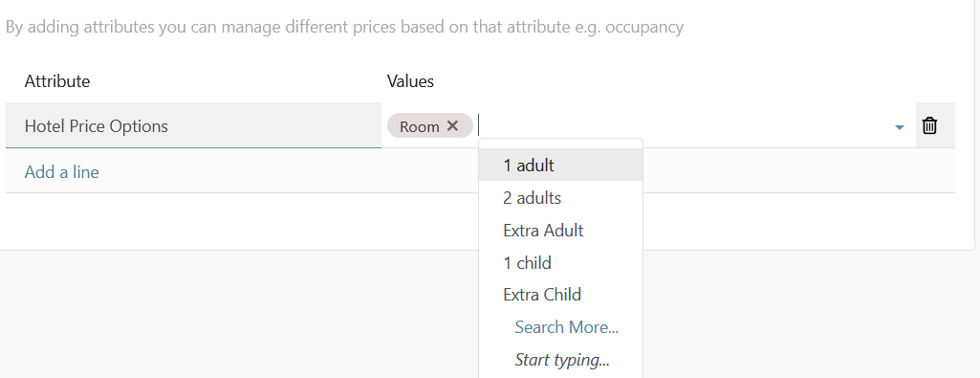Select the 1 adult option
This screenshot has width=980, height=378.
560,166
